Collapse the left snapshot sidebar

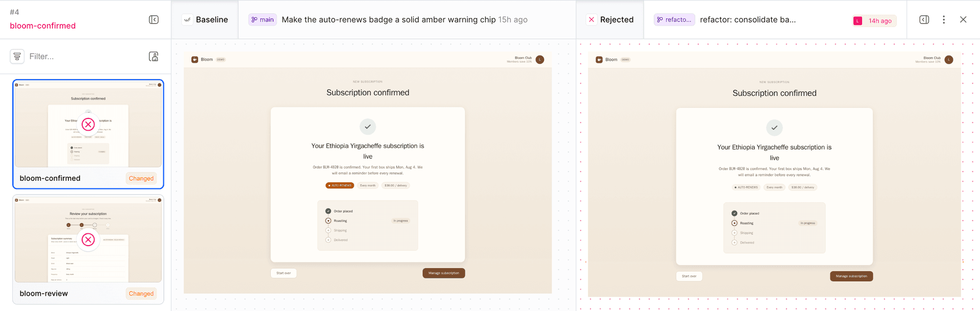[x=154, y=19]
